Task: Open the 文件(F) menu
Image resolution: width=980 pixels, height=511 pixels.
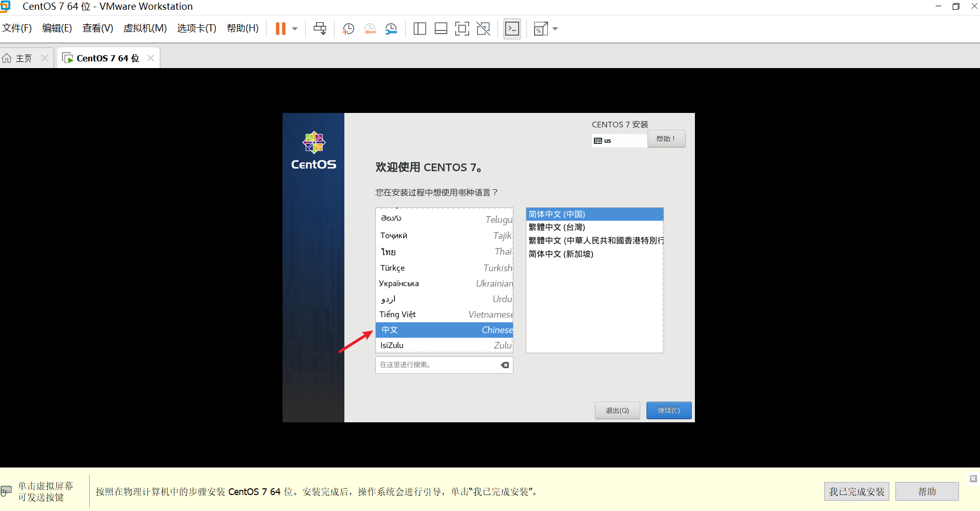Action: 17,28
